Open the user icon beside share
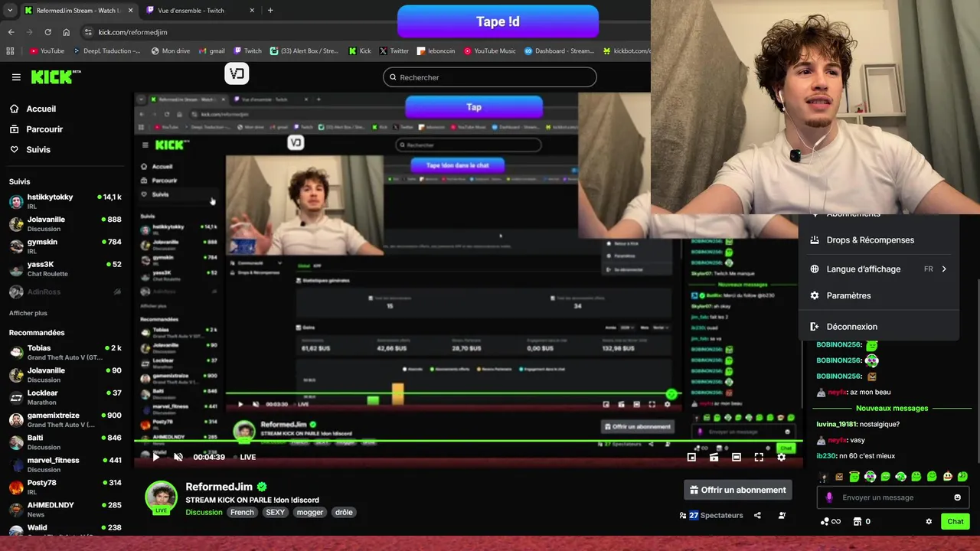Image resolution: width=980 pixels, height=551 pixels. (782, 515)
